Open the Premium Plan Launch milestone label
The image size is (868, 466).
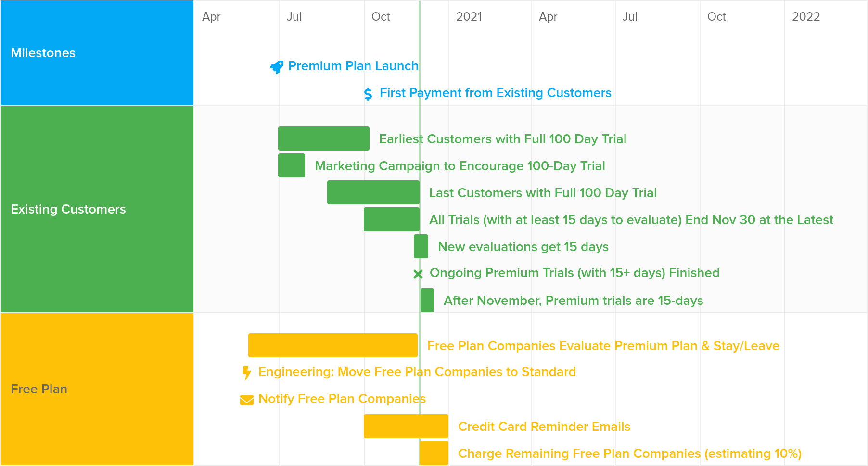point(353,66)
